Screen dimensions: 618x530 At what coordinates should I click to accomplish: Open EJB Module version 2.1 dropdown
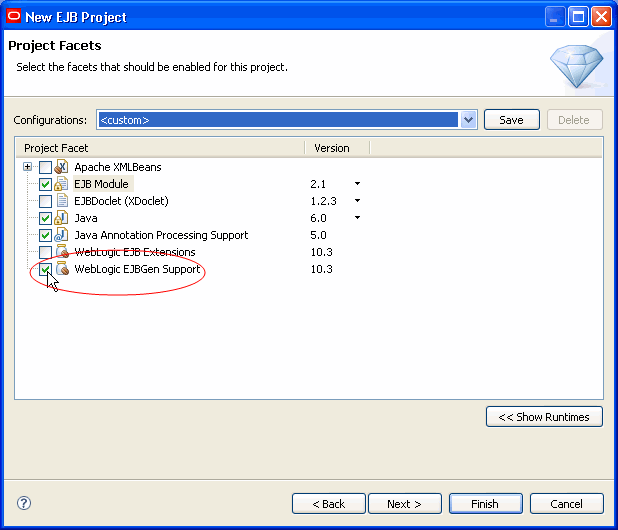(x=357, y=184)
